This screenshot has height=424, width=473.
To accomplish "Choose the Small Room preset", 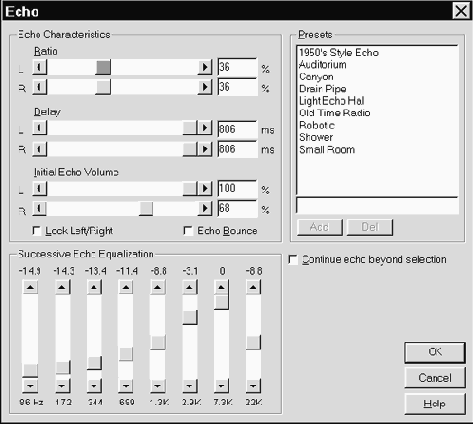I will point(327,150).
